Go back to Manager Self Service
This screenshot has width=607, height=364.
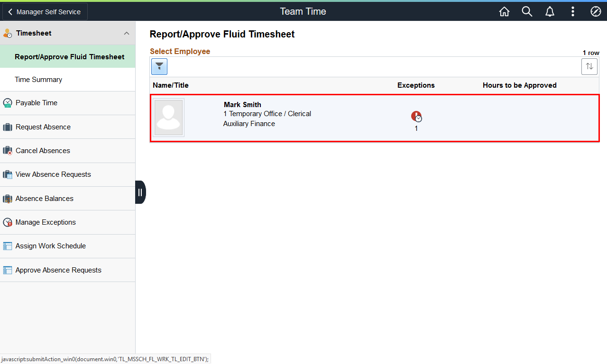pos(45,12)
